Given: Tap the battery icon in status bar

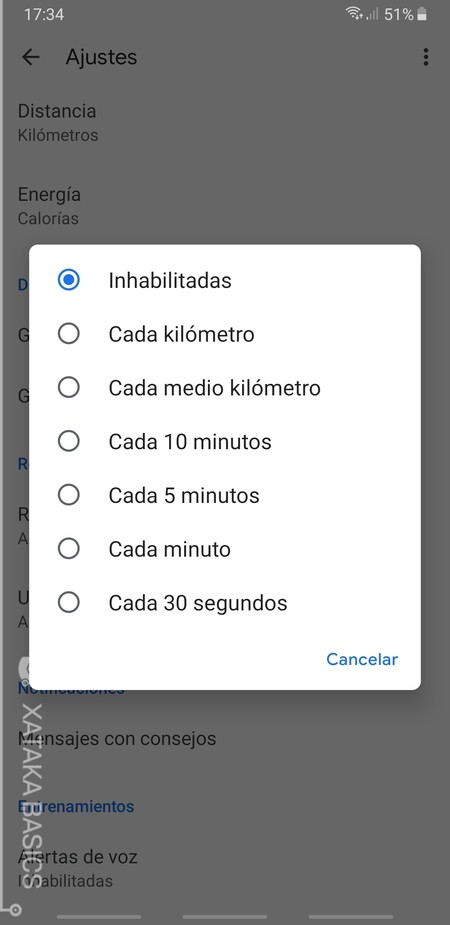Looking at the screenshot, I should click(x=422, y=14).
